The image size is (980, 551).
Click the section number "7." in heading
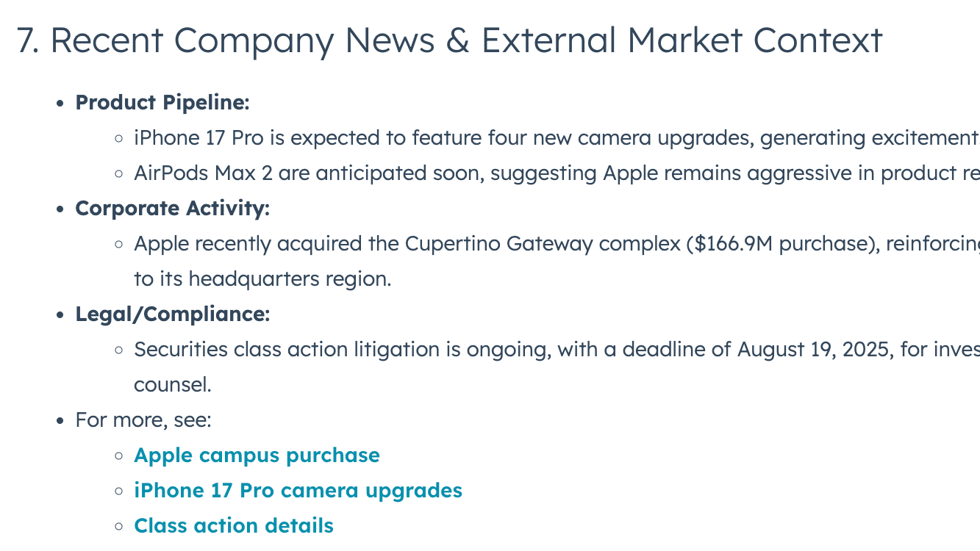28,40
